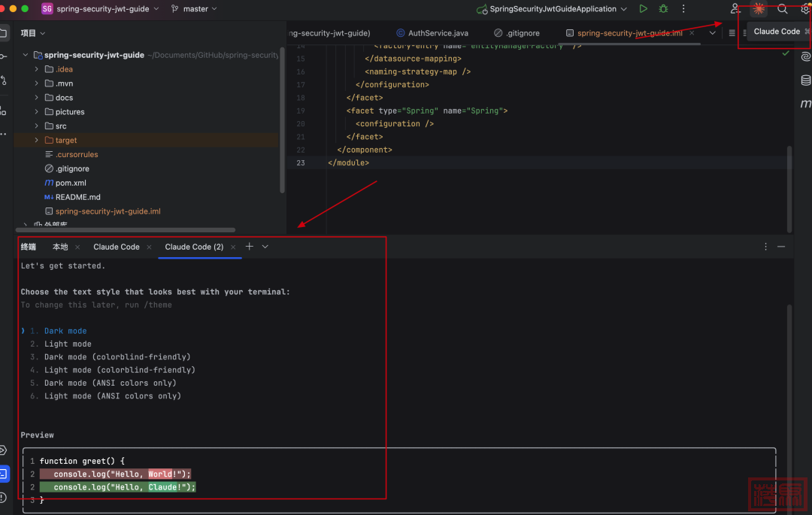Open the Commit tool window icon
This screenshot has height=515, width=812.
(x=3, y=56)
